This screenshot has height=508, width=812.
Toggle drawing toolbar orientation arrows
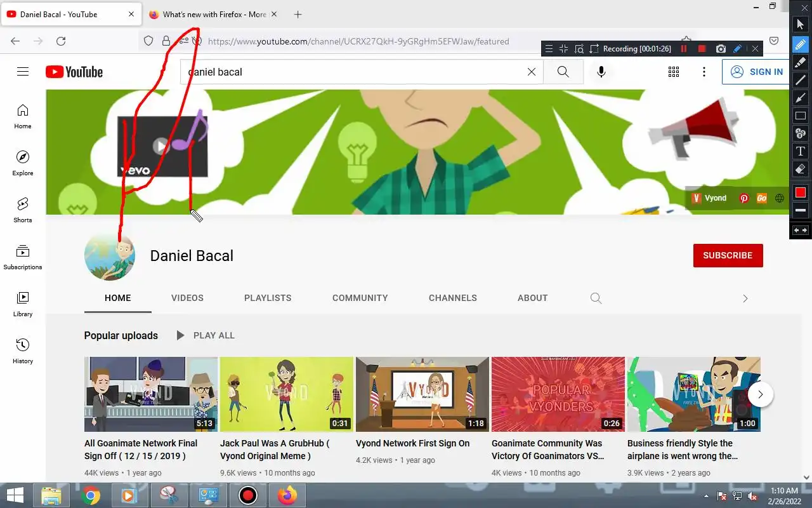click(801, 231)
